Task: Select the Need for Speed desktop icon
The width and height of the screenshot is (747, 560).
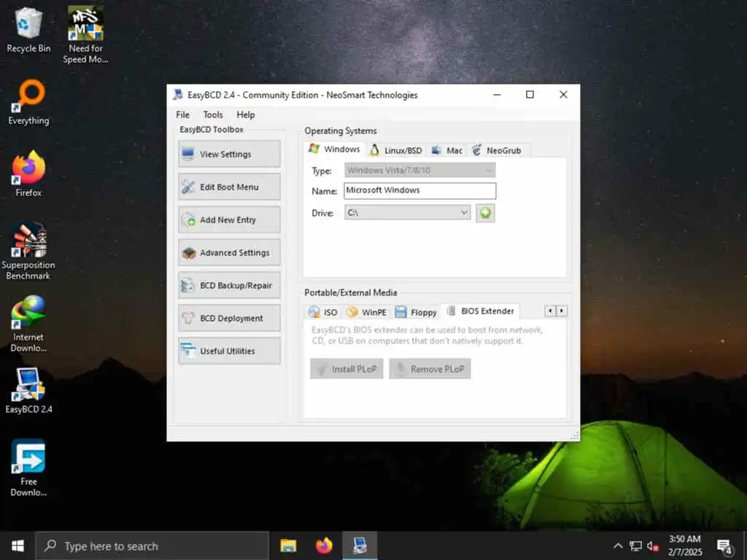Action: tap(86, 35)
